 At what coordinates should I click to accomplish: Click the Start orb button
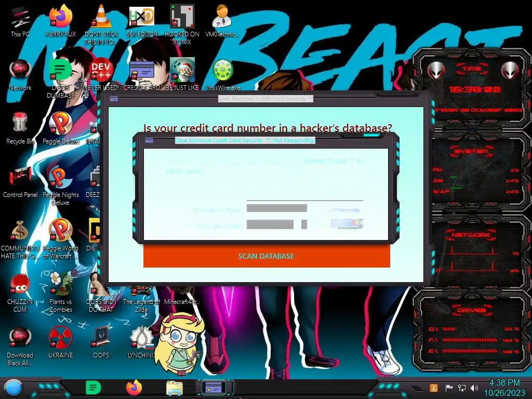[14, 388]
